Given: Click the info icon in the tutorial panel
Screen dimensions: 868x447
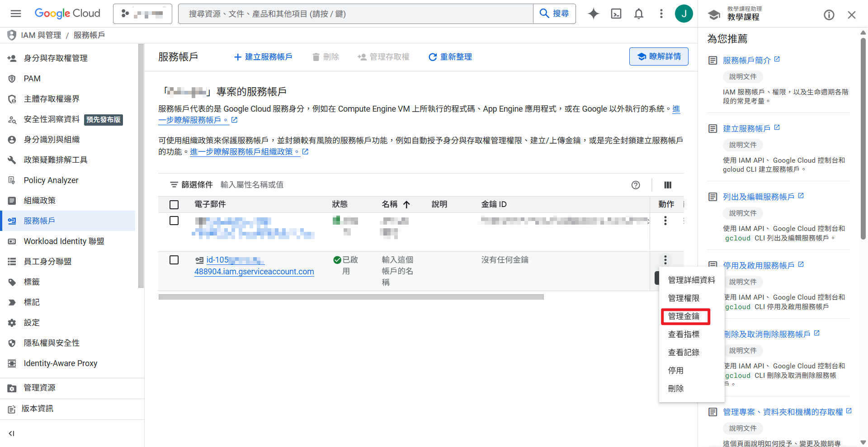Looking at the screenshot, I should click(829, 14).
